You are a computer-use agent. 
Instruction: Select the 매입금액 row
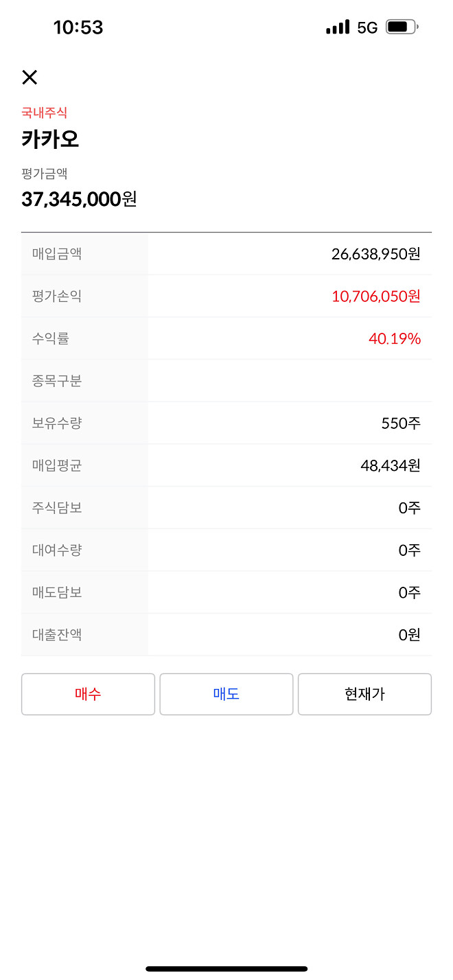[x=226, y=253]
